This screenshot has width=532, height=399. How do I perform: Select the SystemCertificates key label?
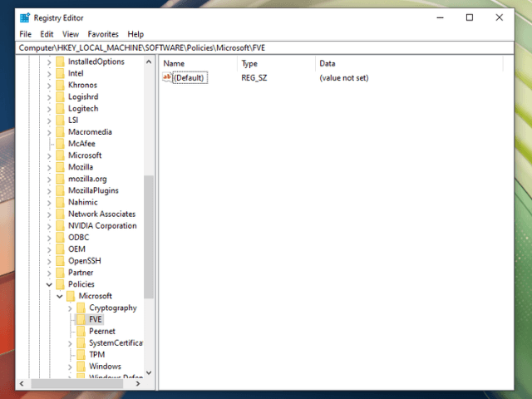pos(116,343)
